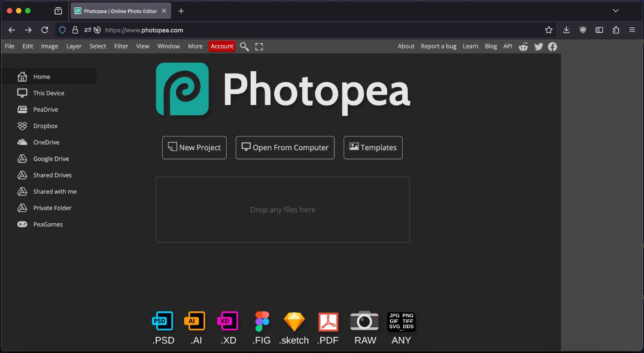Viewport: 644px width, 353px height.
Task: Click the Home icon in sidebar
Action: 22,76
